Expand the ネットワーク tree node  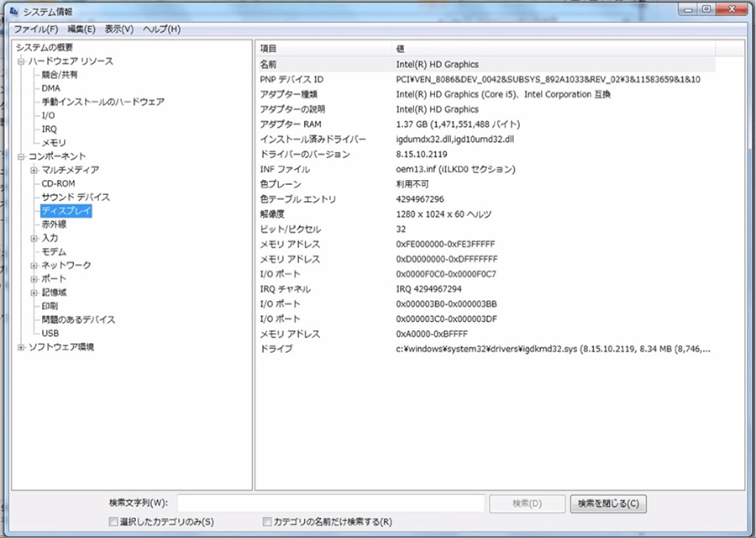(x=34, y=266)
